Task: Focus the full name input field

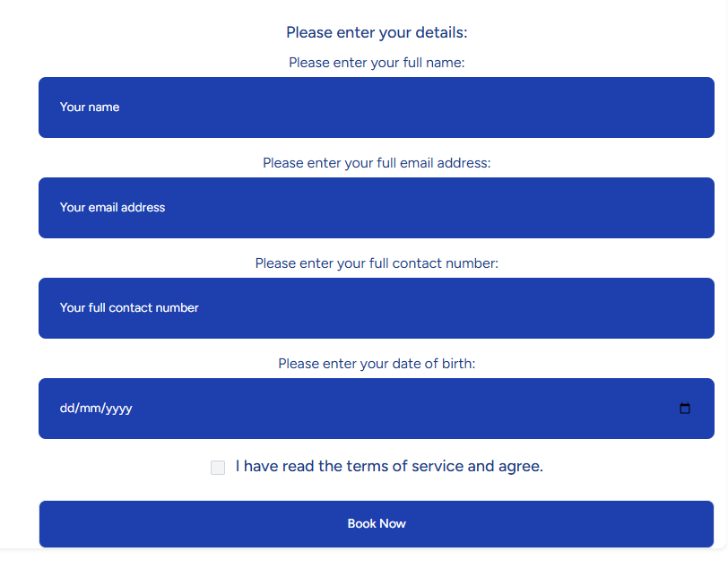Action: pyautogui.click(x=377, y=108)
